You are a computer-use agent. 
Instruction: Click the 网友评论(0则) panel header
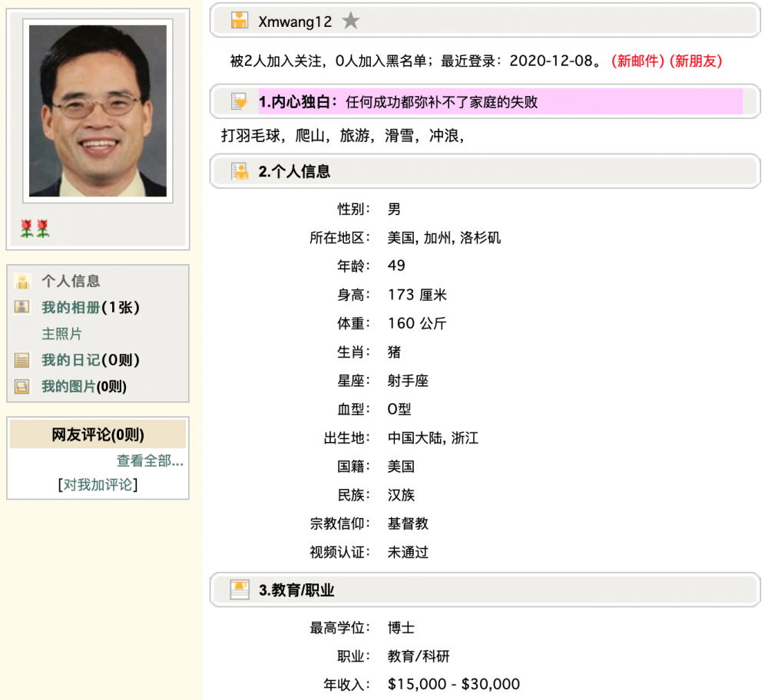click(x=98, y=435)
